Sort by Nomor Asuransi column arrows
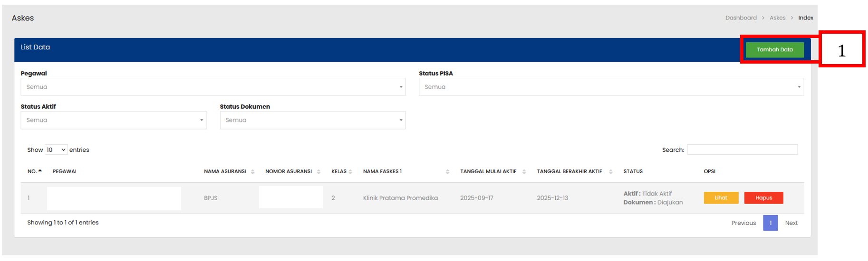Screen dimensions: 868x261 pos(318,172)
